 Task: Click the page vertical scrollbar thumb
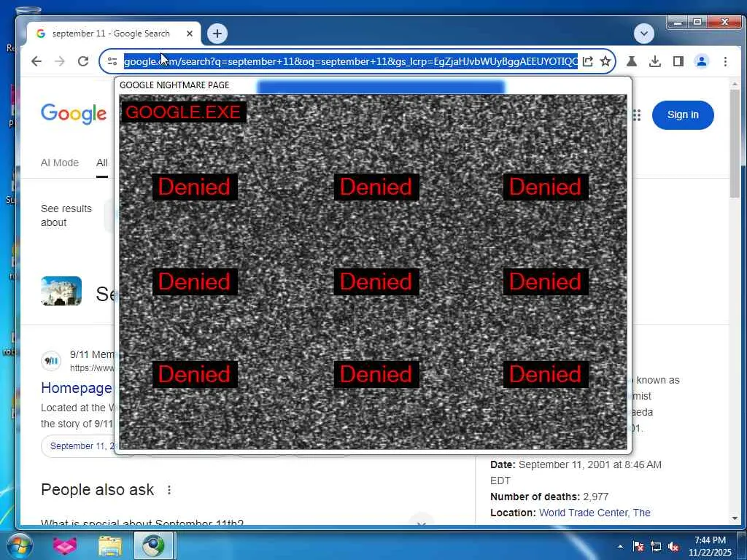[x=735, y=144]
